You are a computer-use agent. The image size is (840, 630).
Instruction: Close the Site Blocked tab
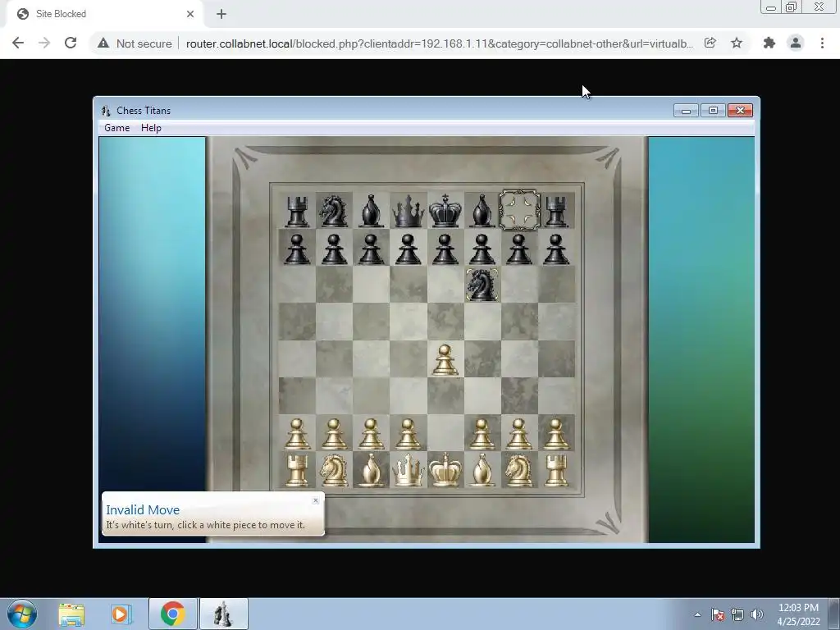pyautogui.click(x=190, y=14)
